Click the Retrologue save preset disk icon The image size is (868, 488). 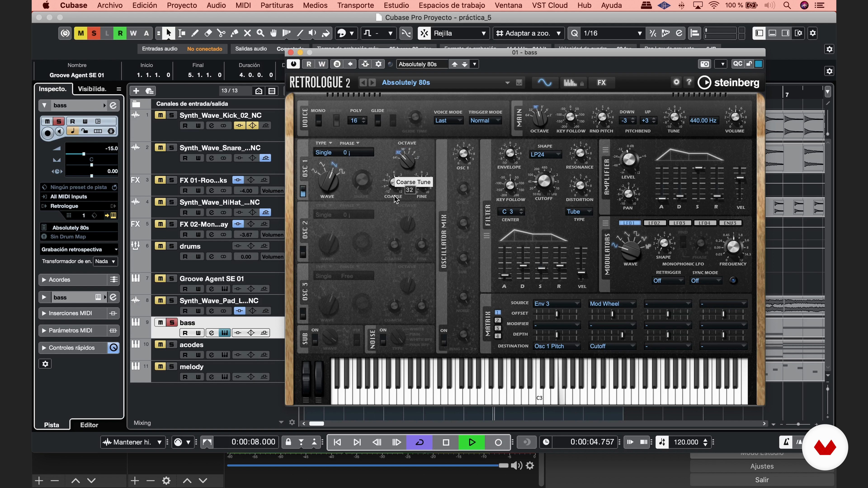[x=519, y=82]
